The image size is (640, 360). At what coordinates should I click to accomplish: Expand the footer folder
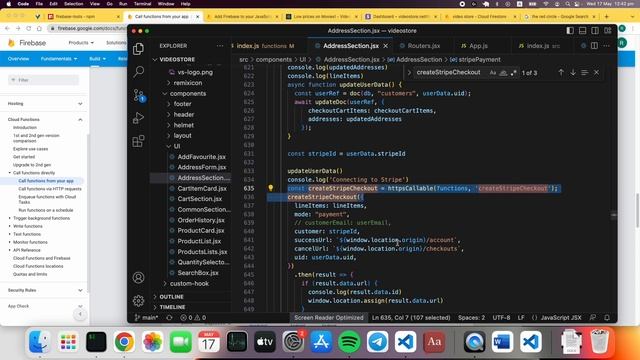point(182,104)
